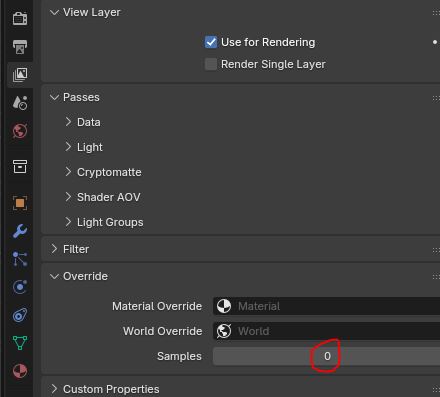Open the Scene properties tab
This screenshot has height=397, width=440.
[x=20, y=103]
